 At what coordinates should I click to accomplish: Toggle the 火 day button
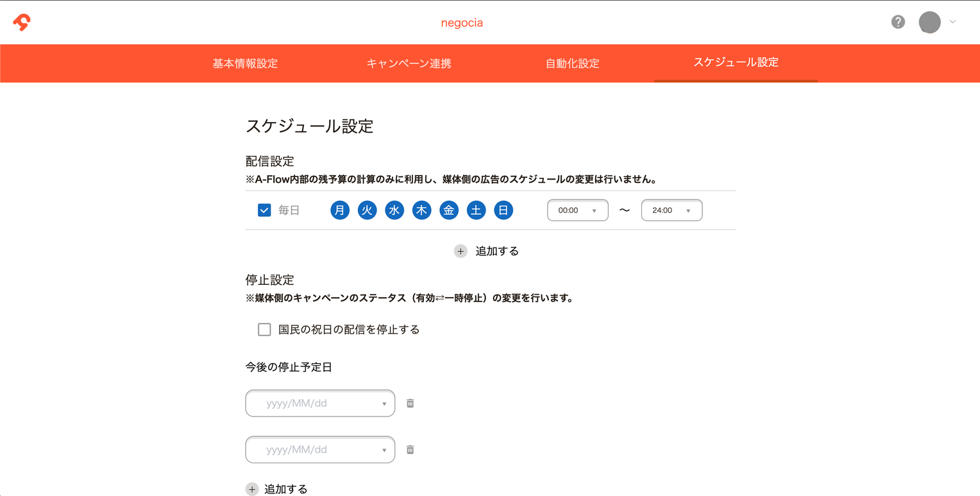point(367,210)
